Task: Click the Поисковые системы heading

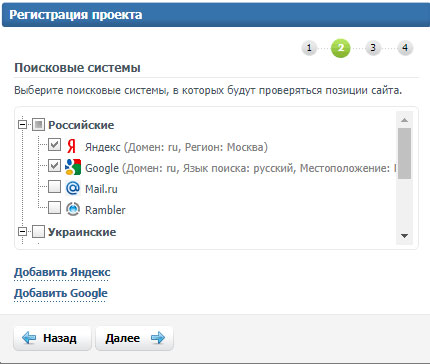Action: [77, 68]
